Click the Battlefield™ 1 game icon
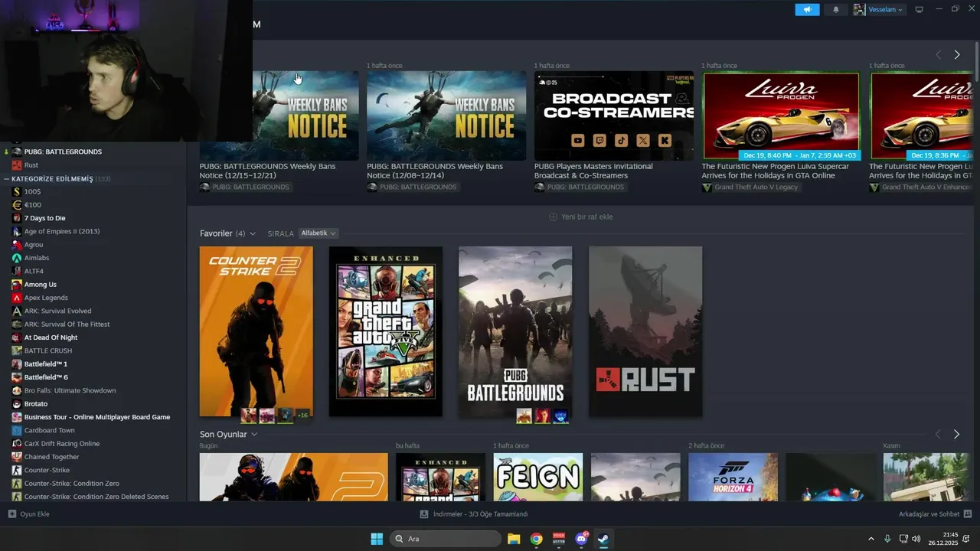 click(17, 364)
